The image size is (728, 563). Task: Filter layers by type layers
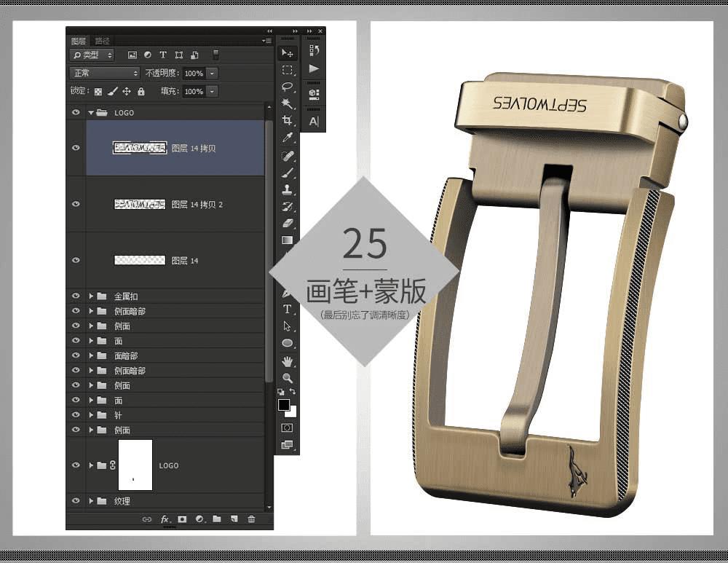coord(163,55)
